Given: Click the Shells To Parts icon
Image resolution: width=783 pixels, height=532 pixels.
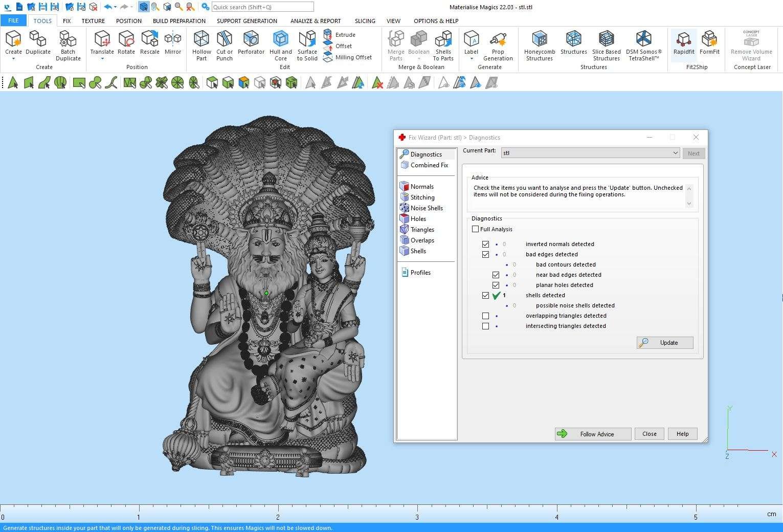Looking at the screenshot, I should coord(443,39).
